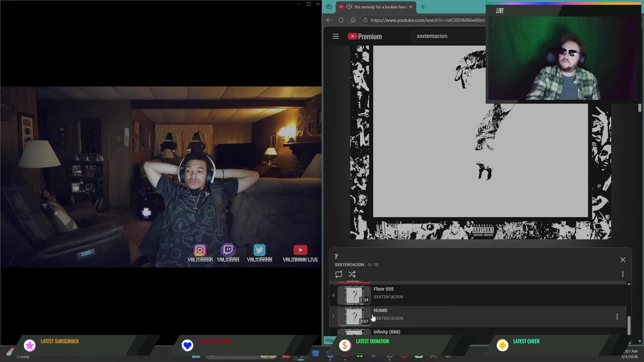View site info lock icon
644x362 pixels.
tap(365, 20)
